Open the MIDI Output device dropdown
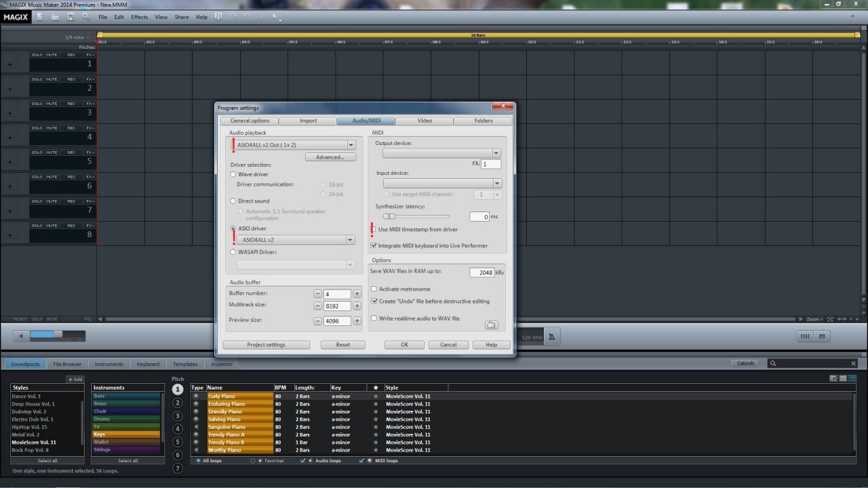The height and width of the screenshot is (488, 868). pyautogui.click(x=496, y=153)
